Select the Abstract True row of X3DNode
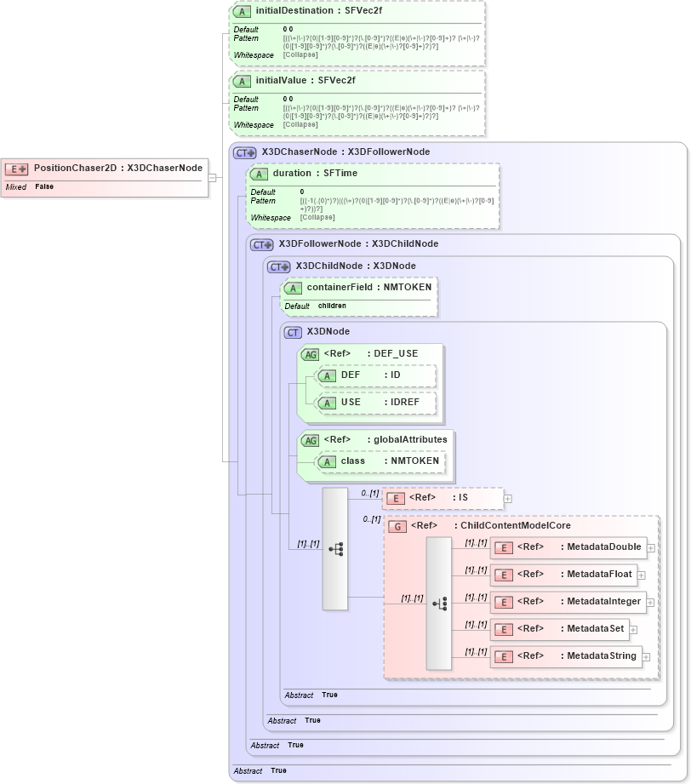This screenshot has height=784, width=691. tap(311, 695)
